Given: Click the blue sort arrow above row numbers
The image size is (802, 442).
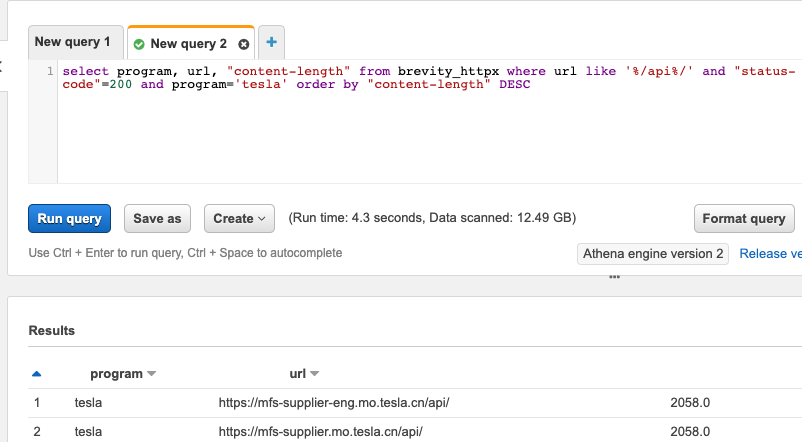Looking at the screenshot, I should [x=37, y=374].
